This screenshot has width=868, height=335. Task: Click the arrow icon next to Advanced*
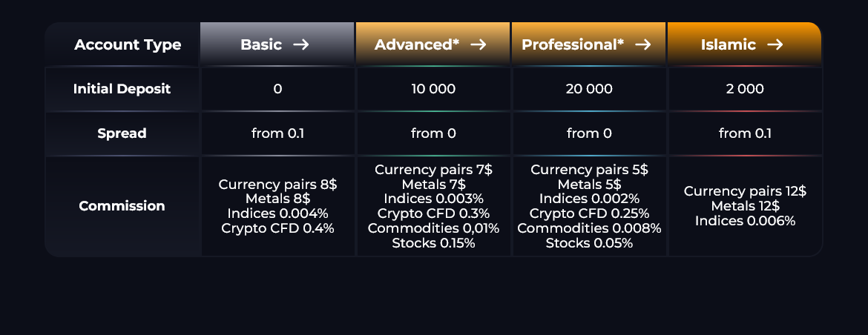(x=479, y=45)
